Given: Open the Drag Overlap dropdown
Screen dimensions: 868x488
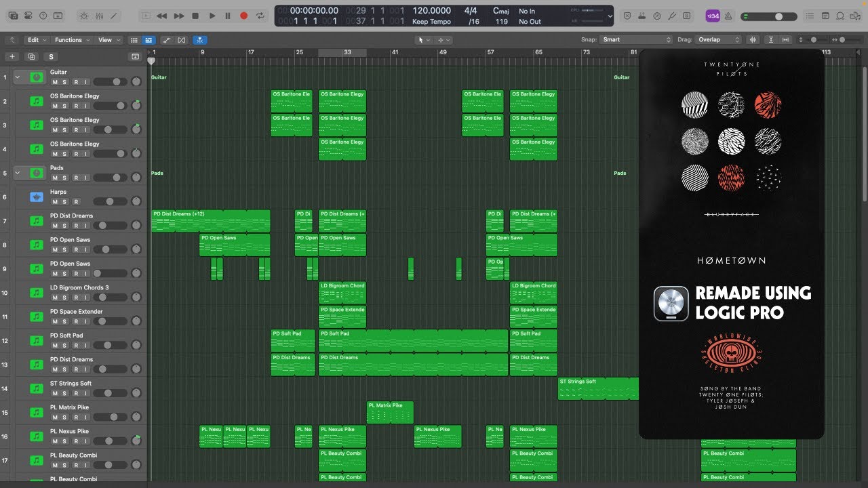Looking at the screenshot, I should pos(719,40).
